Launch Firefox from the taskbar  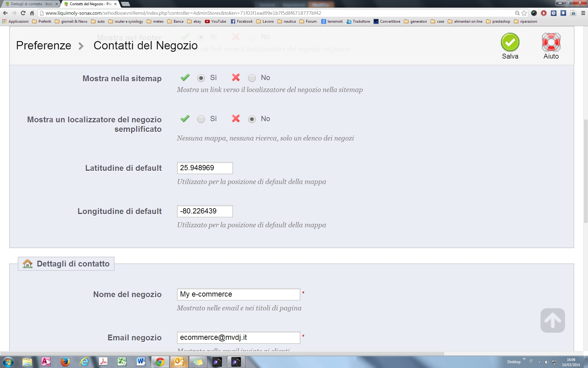(65, 362)
